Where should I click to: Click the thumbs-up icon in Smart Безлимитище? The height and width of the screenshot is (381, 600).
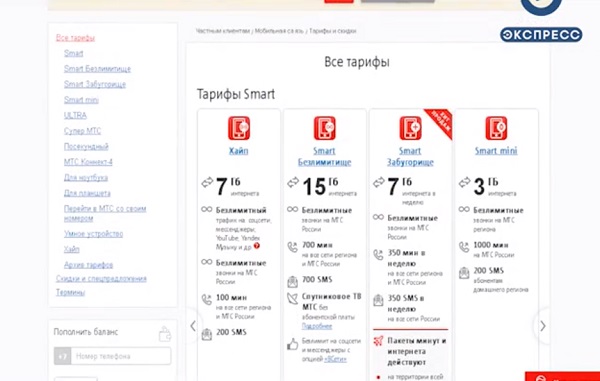coord(292,344)
